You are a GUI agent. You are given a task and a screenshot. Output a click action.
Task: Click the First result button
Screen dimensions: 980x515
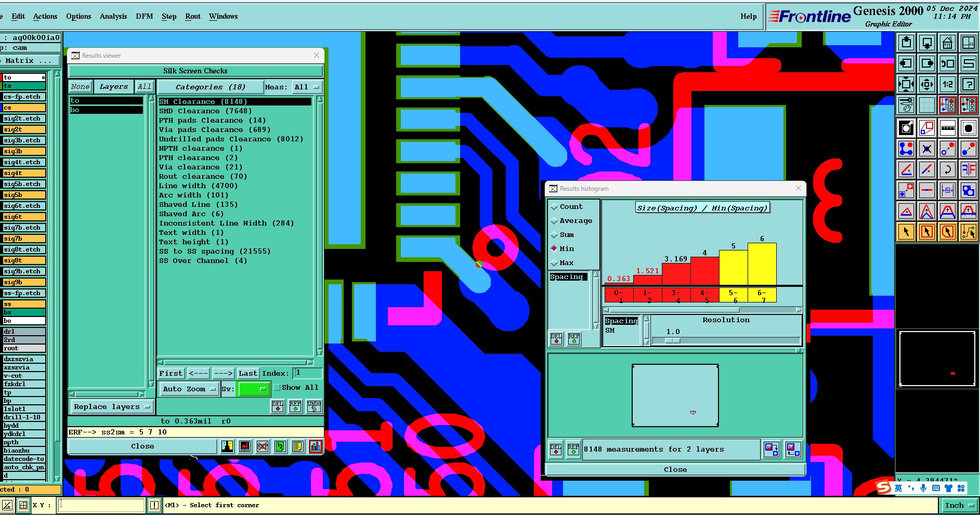point(171,373)
